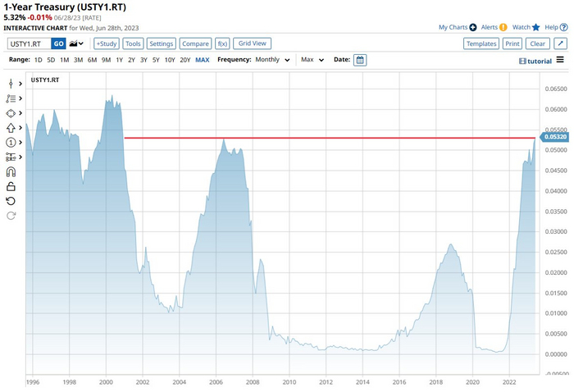Click the red horizontal resistance line
The height and width of the screenshot is (392, 574).
point(330,138)
